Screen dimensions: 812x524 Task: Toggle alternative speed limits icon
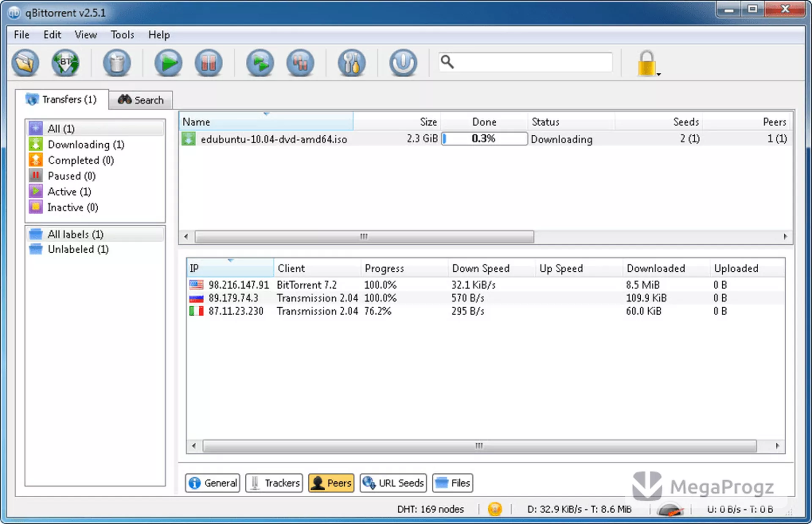(x=670, y=510)
